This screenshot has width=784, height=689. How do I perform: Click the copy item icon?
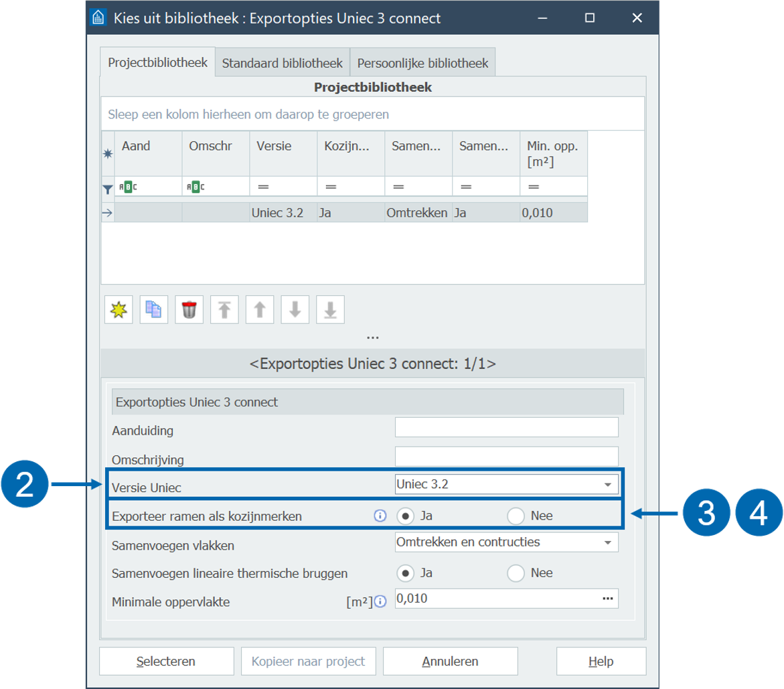[x=154, y=310]
